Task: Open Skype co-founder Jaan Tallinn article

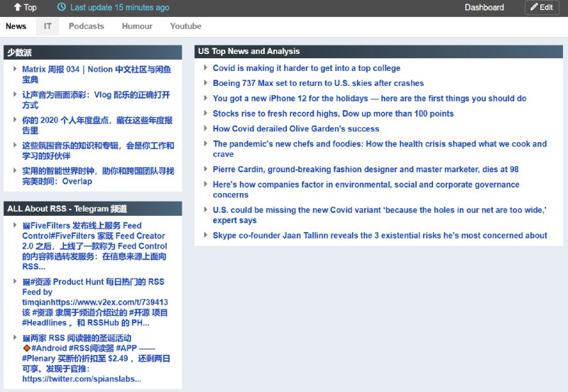Action: (380, 236)
